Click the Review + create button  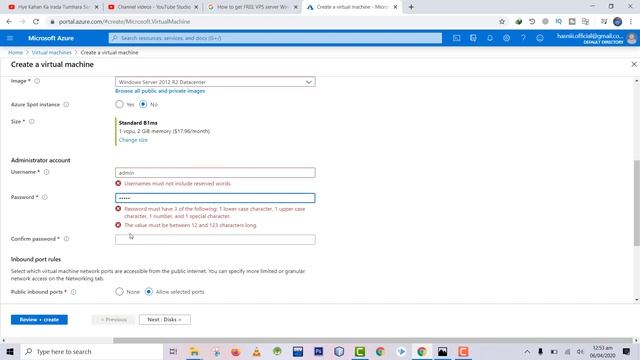pyautogui.click(x=39, y=320)
